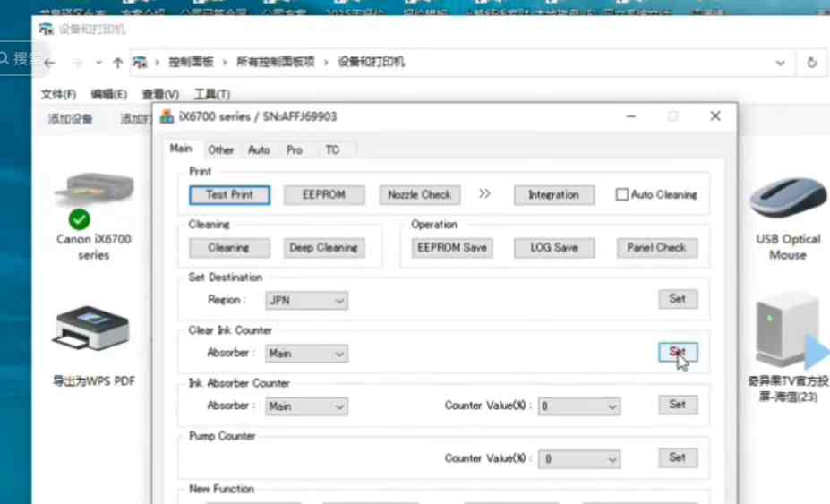Enable the Auto Cleaning checkbox
Viewport: 830px width, 504px height.
click(622, 195)
